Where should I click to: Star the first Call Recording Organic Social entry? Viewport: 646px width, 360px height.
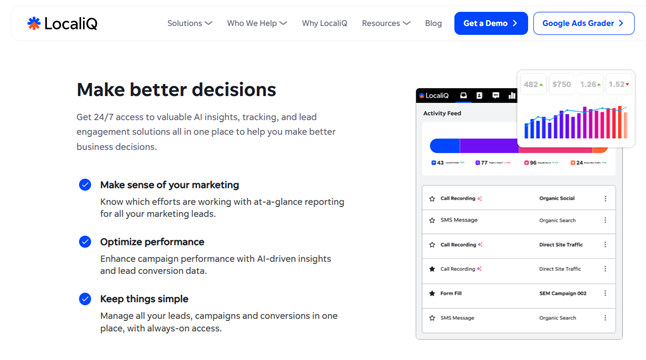point(432,199)
